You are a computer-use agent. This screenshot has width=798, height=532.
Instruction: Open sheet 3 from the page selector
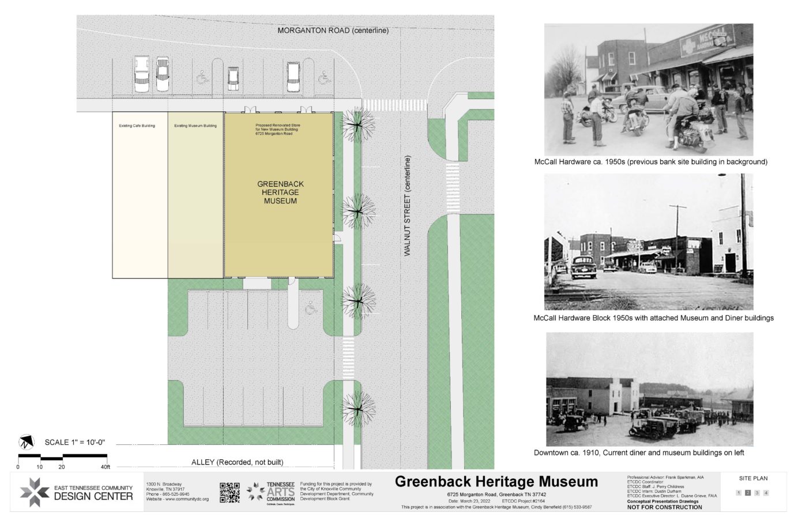(x=756, y=492)
